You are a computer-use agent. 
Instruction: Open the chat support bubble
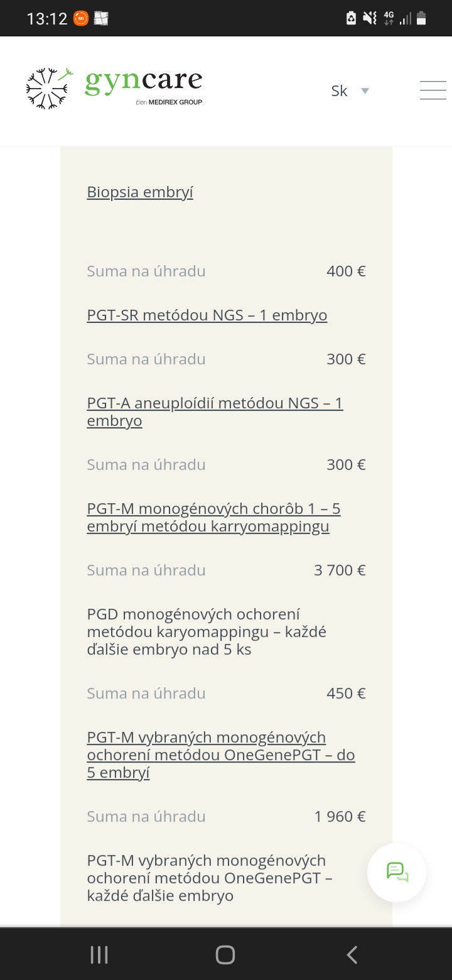click(397, 873)
